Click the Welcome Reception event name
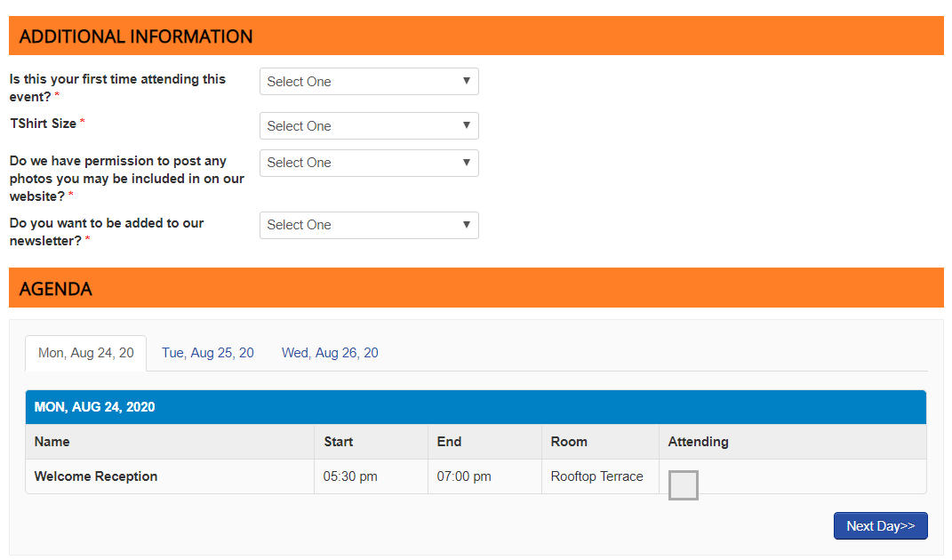This screenshot has width=952, height=560. (96, 476)
